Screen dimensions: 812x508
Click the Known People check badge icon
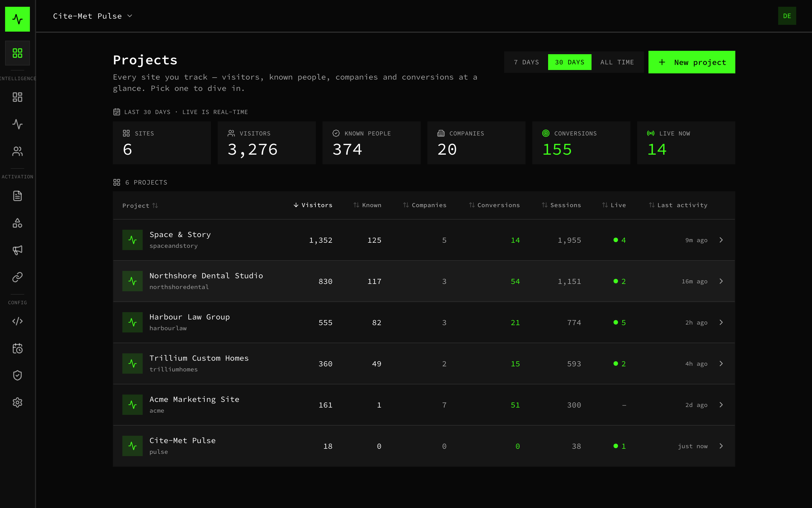point(336,133)
